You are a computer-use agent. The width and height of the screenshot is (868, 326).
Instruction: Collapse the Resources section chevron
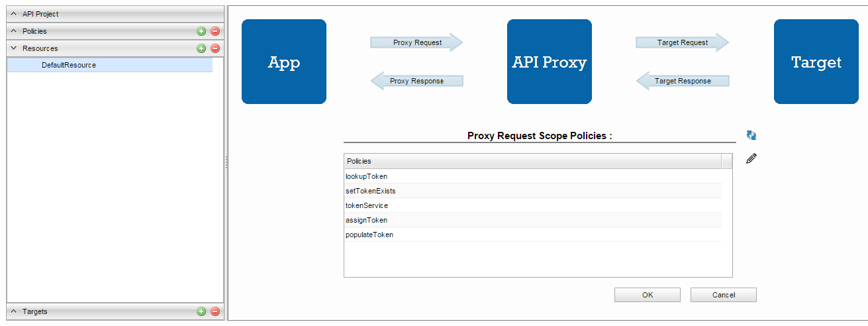click(14, 48)
